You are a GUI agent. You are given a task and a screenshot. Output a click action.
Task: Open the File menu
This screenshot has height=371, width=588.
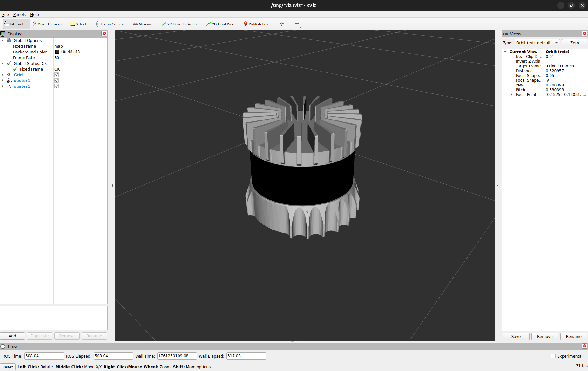pos(5,15)
